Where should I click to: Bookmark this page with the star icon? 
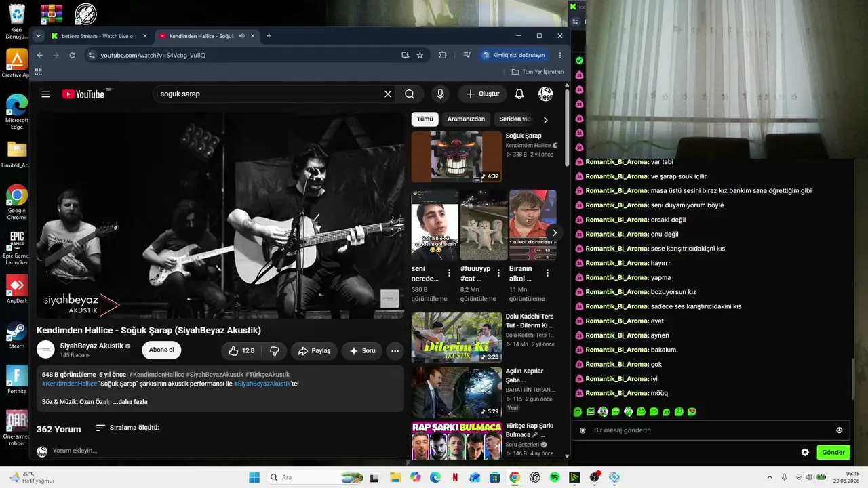pyautogui.click(x=420, y=55)
